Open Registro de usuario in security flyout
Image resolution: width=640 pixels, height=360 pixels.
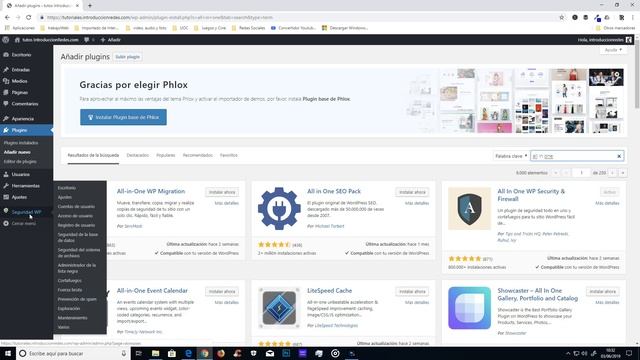click(x=76, y=225)
